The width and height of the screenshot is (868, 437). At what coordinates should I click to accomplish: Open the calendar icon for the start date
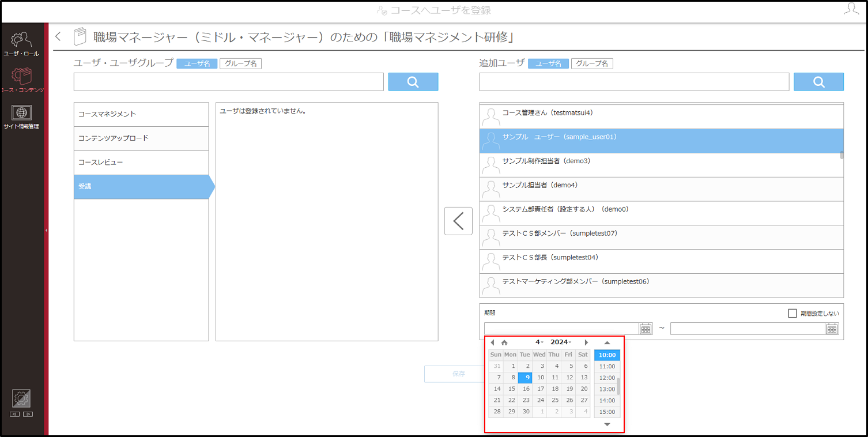tap(646, 329)
